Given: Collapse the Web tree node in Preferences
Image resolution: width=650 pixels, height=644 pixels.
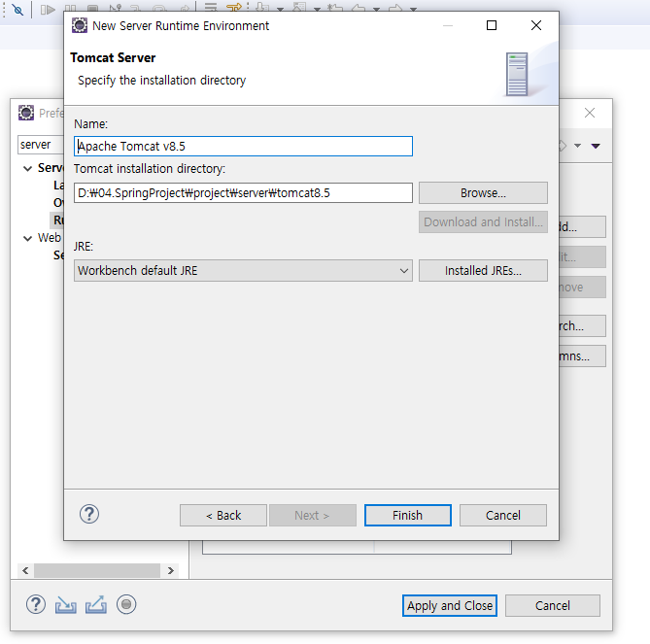Looking at the screenshot, I should click(28, 238).
